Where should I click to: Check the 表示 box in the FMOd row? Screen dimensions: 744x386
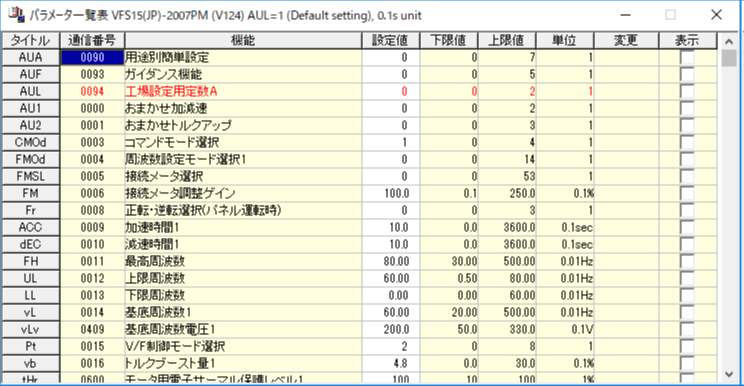pos(687,159)
